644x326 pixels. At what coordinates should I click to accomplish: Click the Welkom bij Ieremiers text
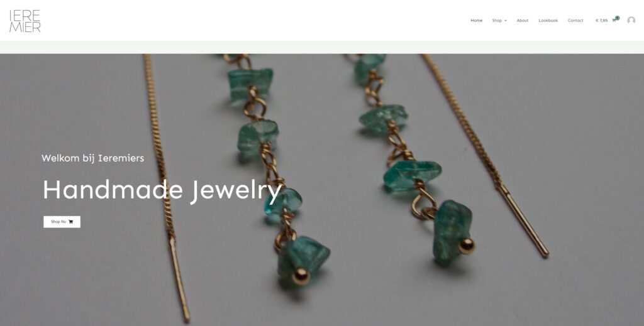pyautogui.click(x=93, y=158)
